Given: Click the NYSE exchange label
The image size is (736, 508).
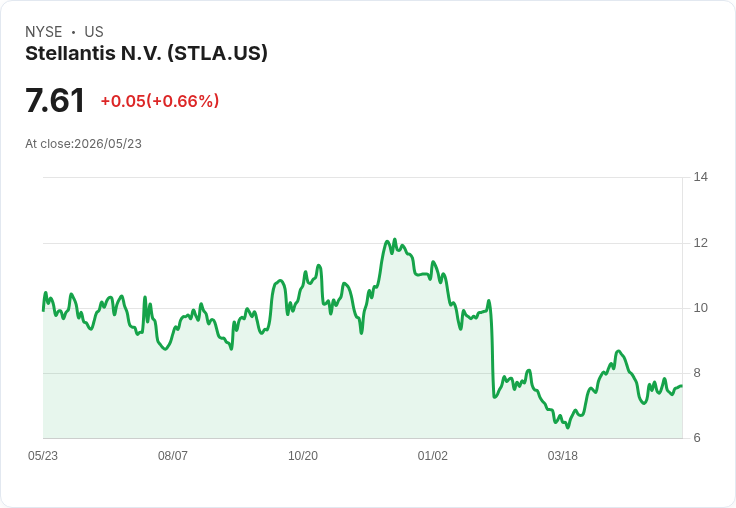Looking at the screenshot, I should (x=44, y=32).
